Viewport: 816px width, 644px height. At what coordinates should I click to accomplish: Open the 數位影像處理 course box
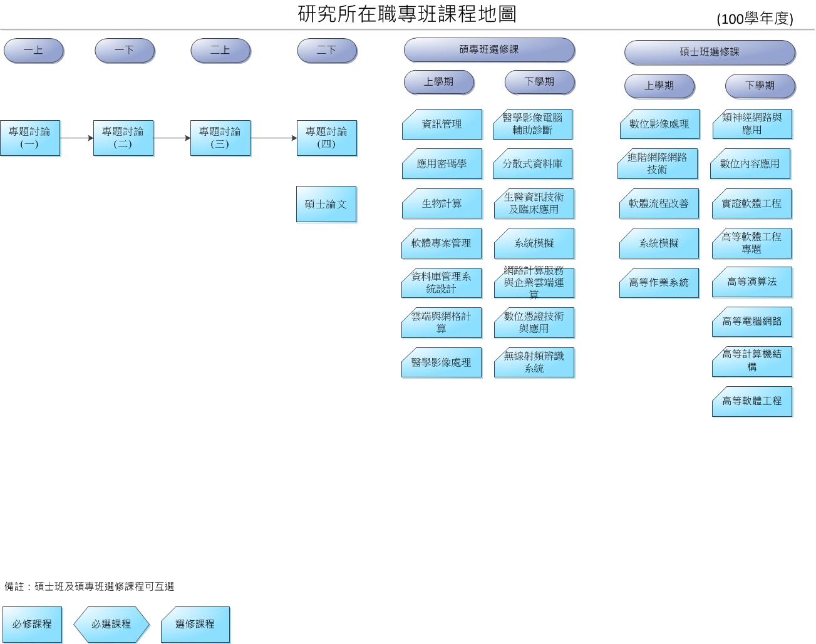(x=659, y=124)
